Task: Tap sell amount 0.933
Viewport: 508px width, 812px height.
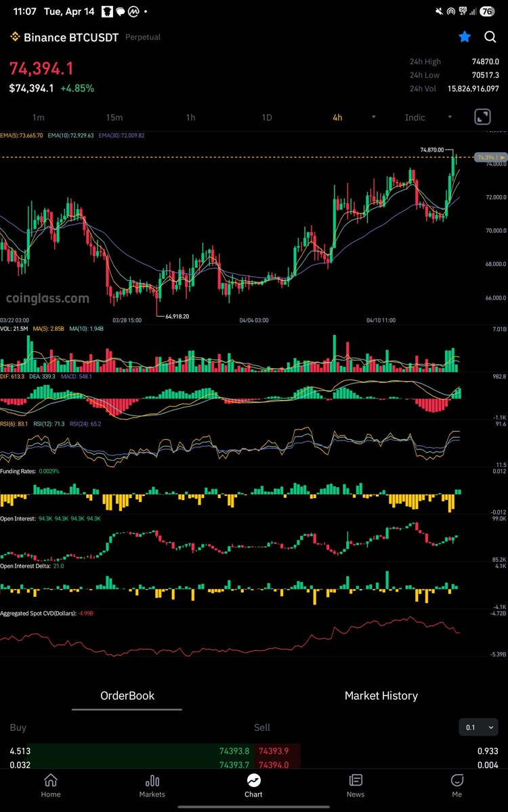Action: tap(488, 751)
